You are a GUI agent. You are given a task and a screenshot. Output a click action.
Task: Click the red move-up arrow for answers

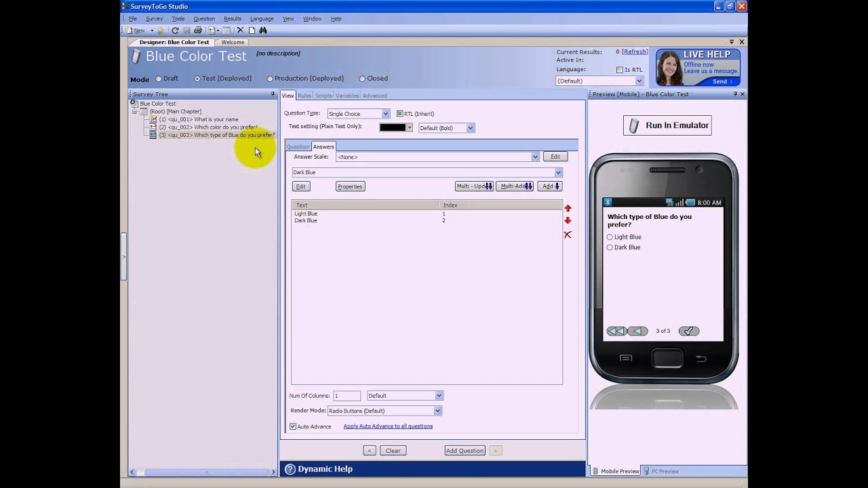click(x=568, y=209)
